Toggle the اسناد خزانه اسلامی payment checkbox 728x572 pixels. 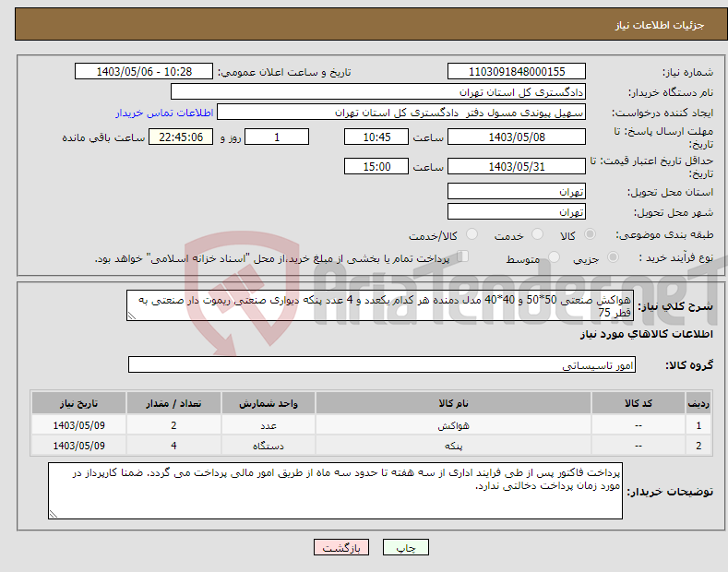tap(463, 256)
